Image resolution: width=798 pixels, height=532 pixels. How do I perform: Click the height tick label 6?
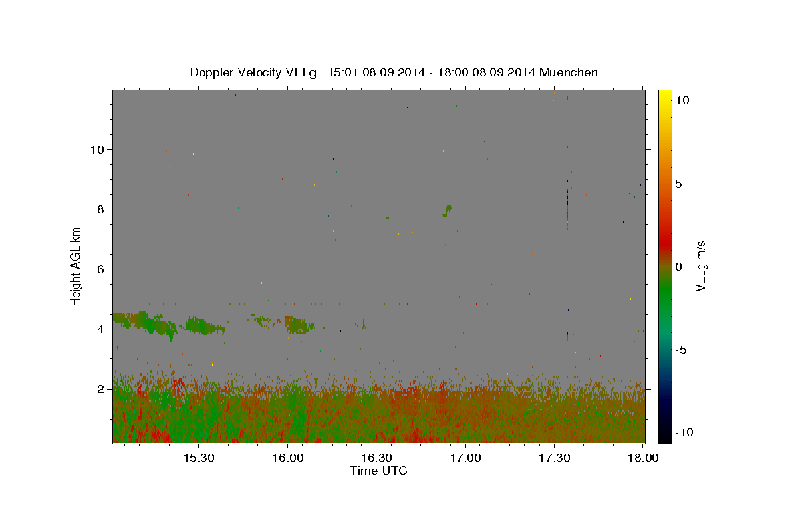tap(102, 269)
